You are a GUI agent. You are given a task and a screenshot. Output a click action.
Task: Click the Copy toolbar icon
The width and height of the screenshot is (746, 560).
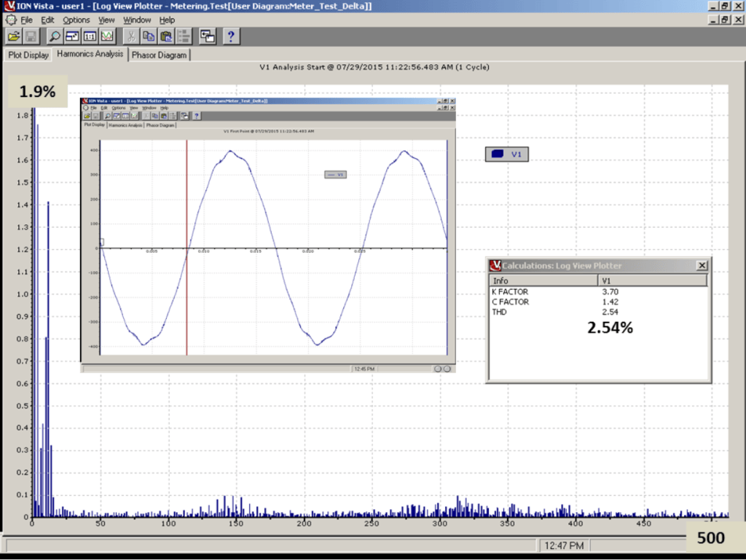149,36
